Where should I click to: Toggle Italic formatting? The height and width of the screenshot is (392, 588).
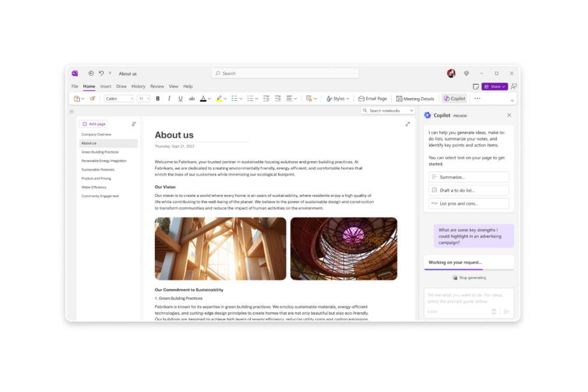[x=169, y=98]
